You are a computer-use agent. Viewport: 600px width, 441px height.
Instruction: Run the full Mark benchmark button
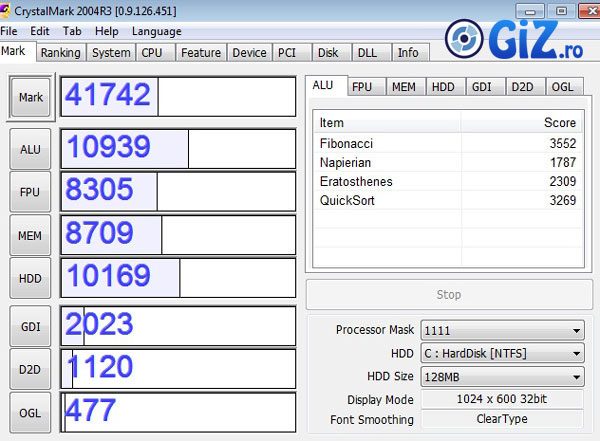(x=31, y=97)
